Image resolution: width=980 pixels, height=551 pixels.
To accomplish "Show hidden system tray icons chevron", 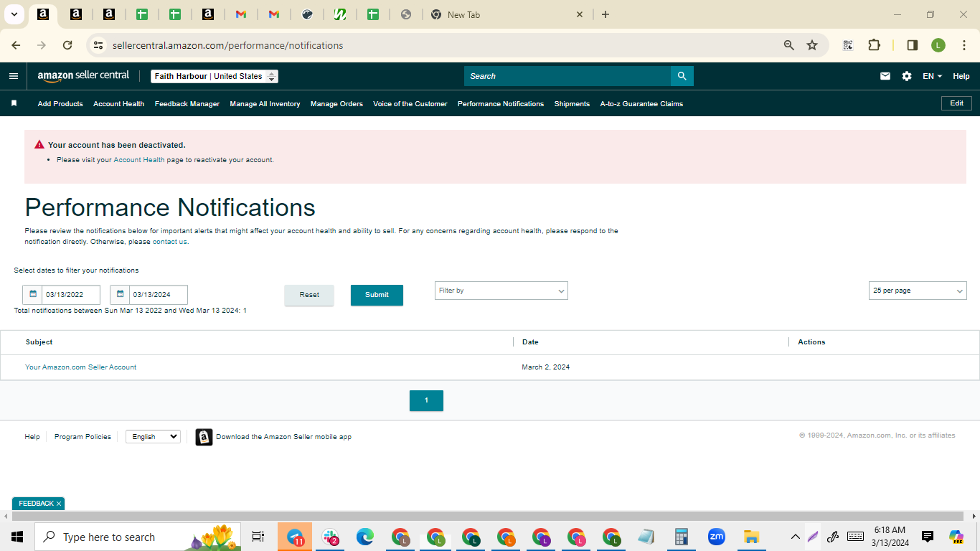I will [x=795, y=537].
